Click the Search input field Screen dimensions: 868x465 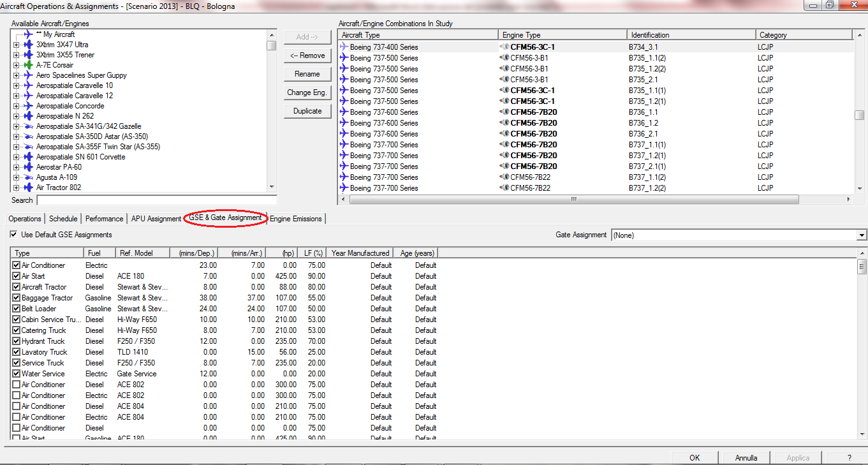click(157, 200)
